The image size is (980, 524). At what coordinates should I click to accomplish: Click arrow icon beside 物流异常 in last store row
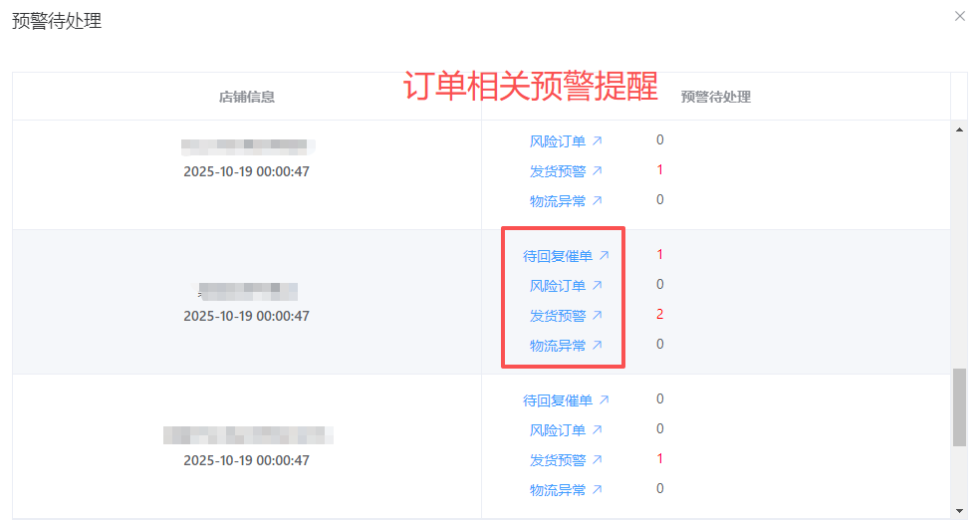pyautogui.click(x=597, y=490)
